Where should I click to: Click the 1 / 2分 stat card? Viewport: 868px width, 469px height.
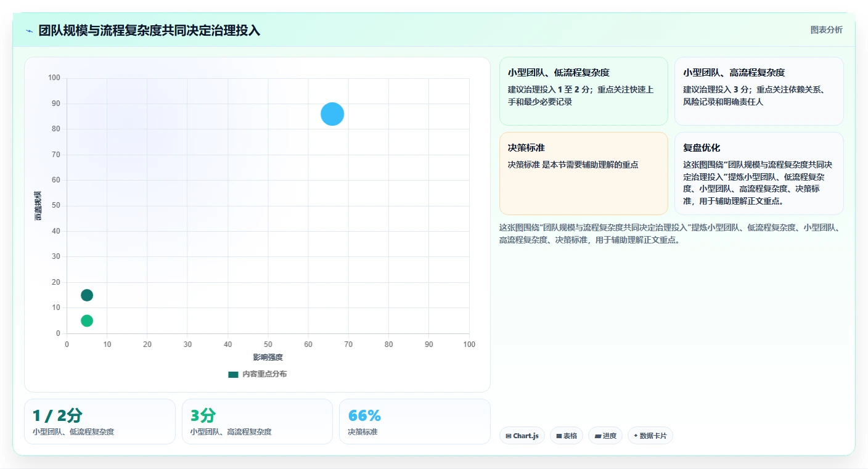(100, 422)
